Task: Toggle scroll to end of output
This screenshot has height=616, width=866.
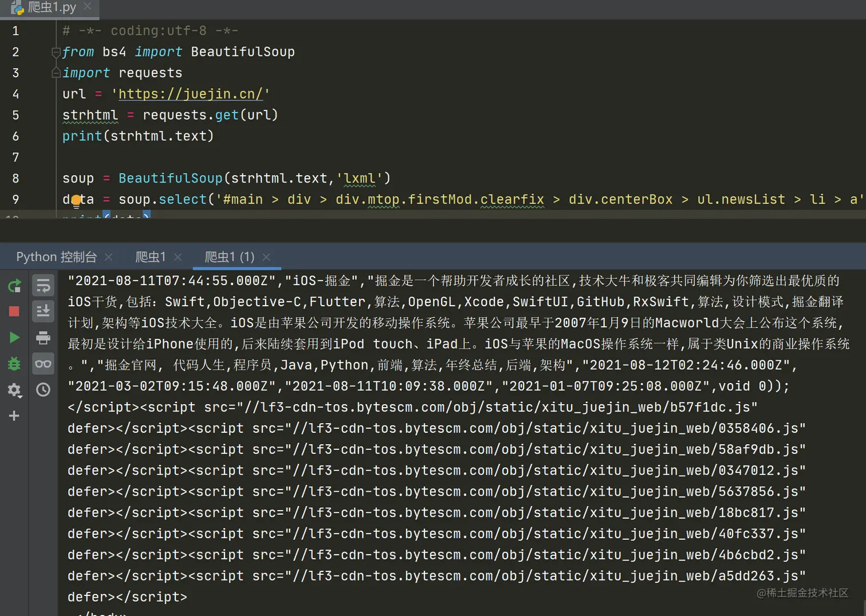Action: pyautogui.click(x=43, y=311)
